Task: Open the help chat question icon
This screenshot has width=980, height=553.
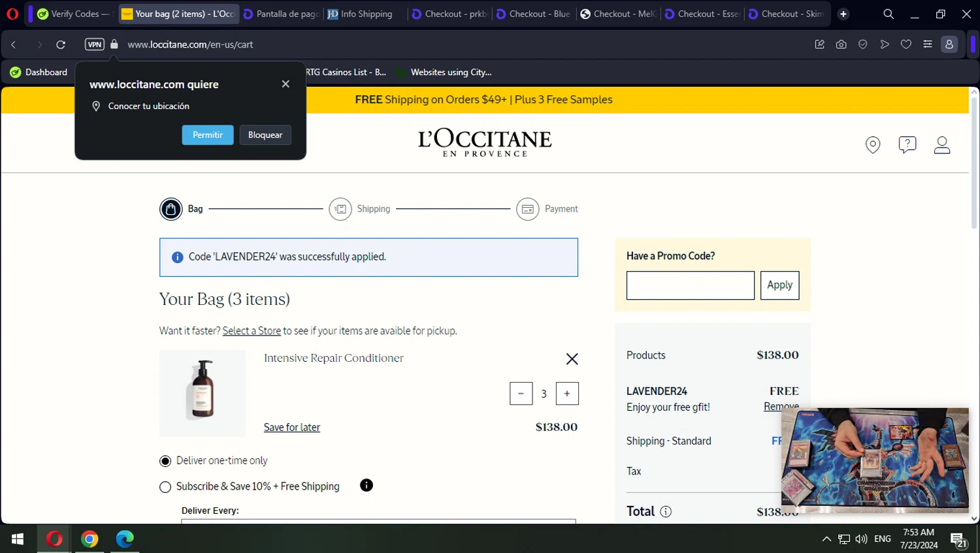Action: point(907,144)
